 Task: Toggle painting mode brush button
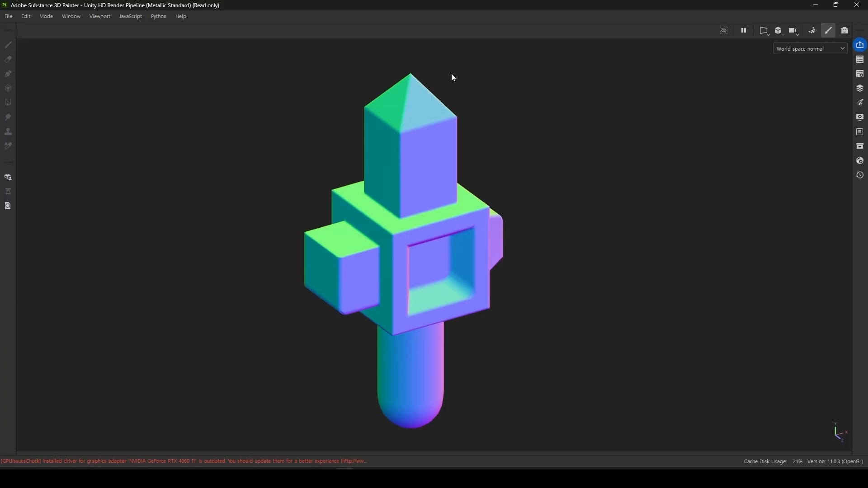[829, 31]
